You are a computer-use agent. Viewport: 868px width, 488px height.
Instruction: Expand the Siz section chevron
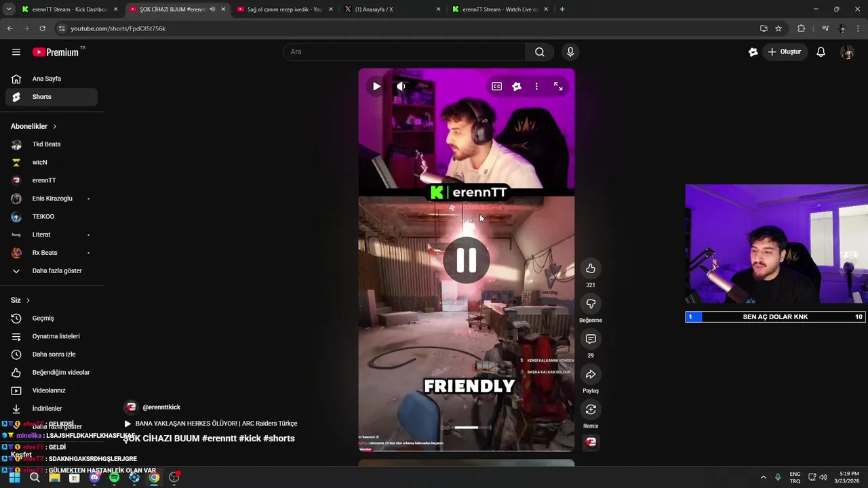tap(28, 300)
